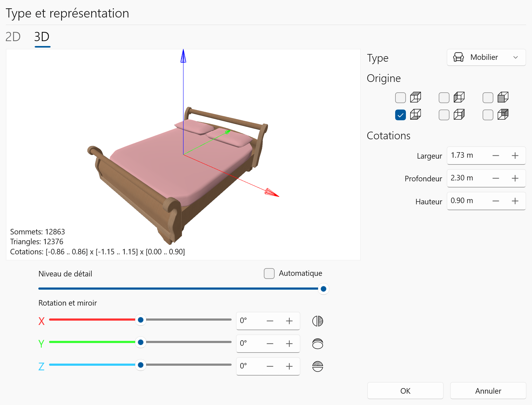Click the Z axis mirror icon
532x405 pixels.
click(318, 366)
